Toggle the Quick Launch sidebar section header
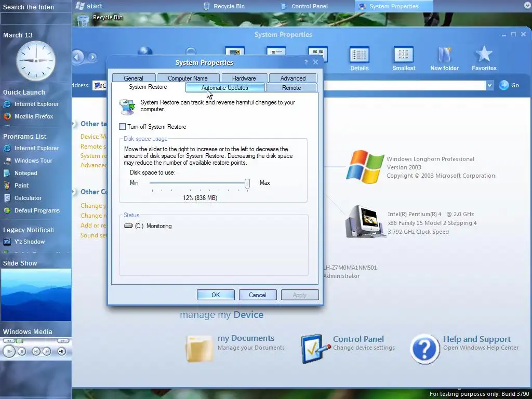 24,92
